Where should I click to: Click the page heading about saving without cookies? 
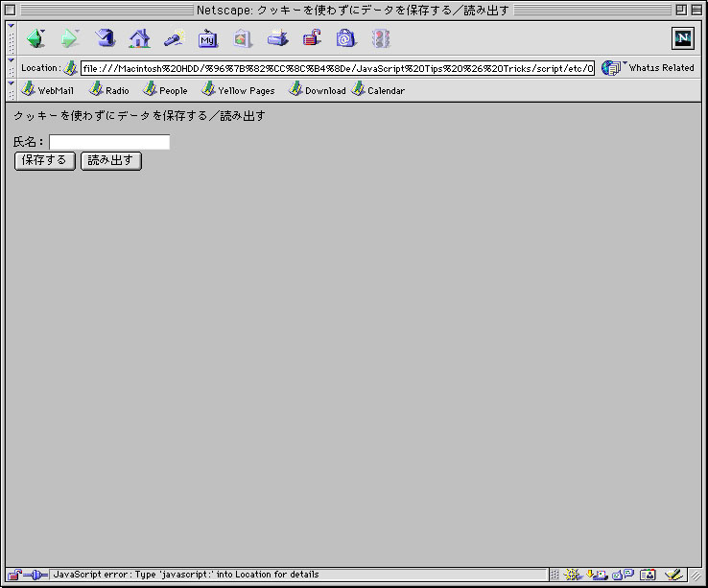coord(139,116)
